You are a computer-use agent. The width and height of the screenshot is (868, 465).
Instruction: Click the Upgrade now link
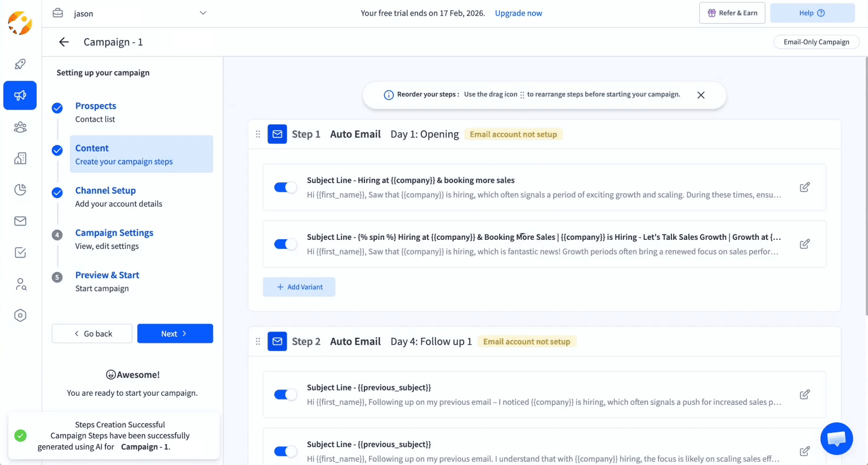[518, 13]
